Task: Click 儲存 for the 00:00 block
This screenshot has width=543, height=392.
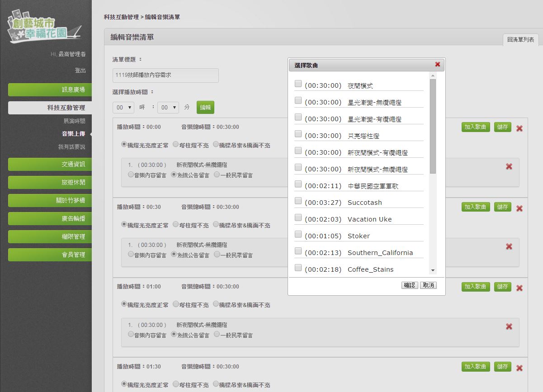Action: point(503,127)
